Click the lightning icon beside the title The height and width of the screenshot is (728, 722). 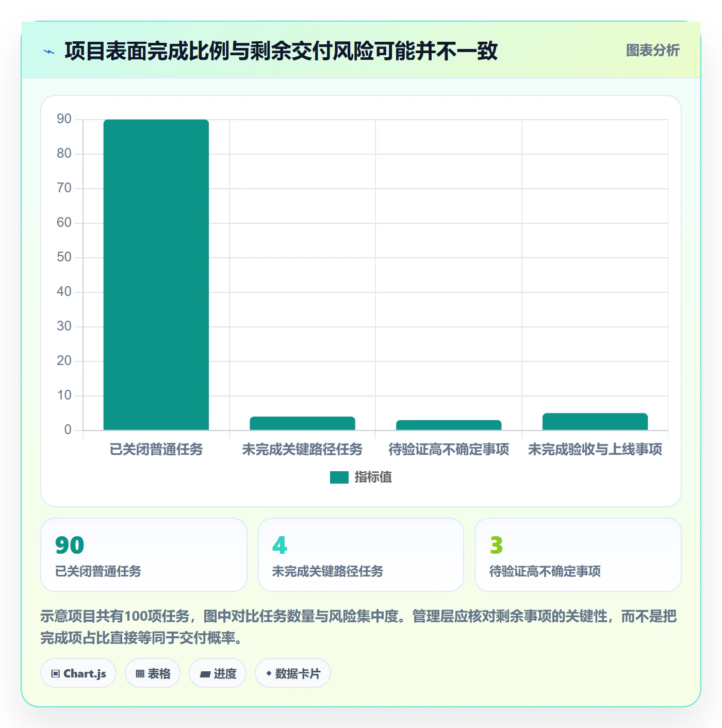(49, 52)
